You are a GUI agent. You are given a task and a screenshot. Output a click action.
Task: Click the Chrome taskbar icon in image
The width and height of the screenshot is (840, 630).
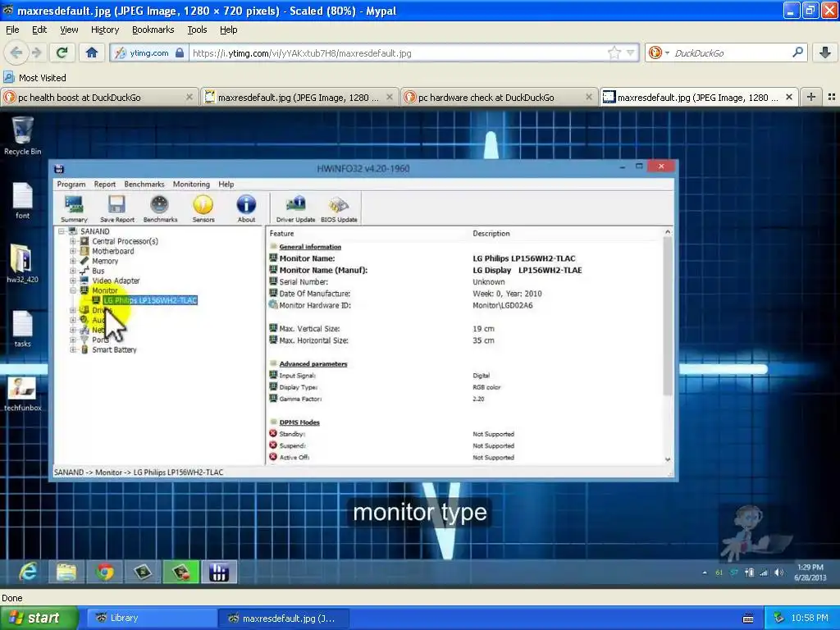point(105,572)
